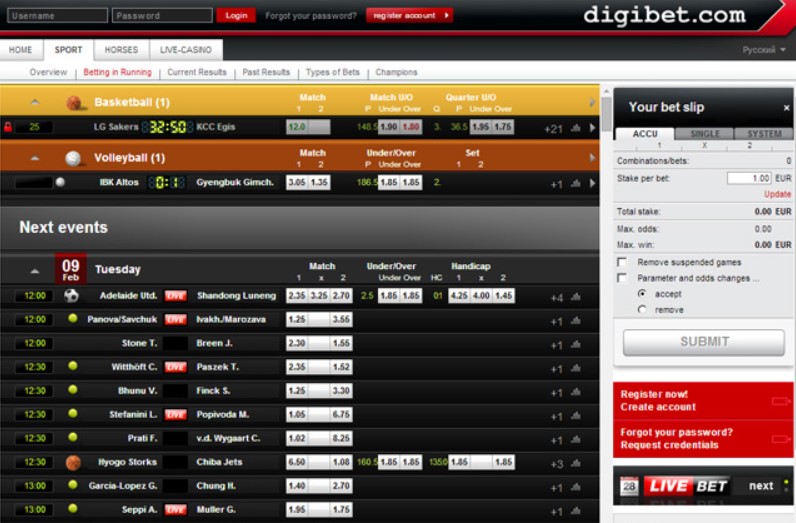Screen dimensions: 796x523
Task: Click the Username field
Action: coord(57,15)
